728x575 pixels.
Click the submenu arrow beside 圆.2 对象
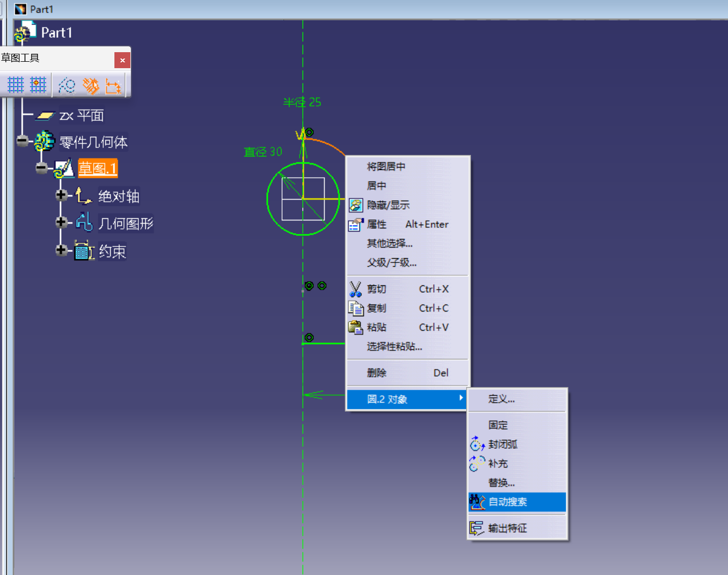pos(461,398)
